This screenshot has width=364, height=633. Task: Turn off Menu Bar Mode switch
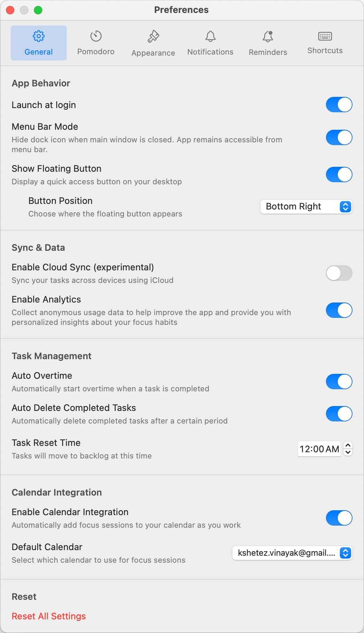click(x=339, y=137)
